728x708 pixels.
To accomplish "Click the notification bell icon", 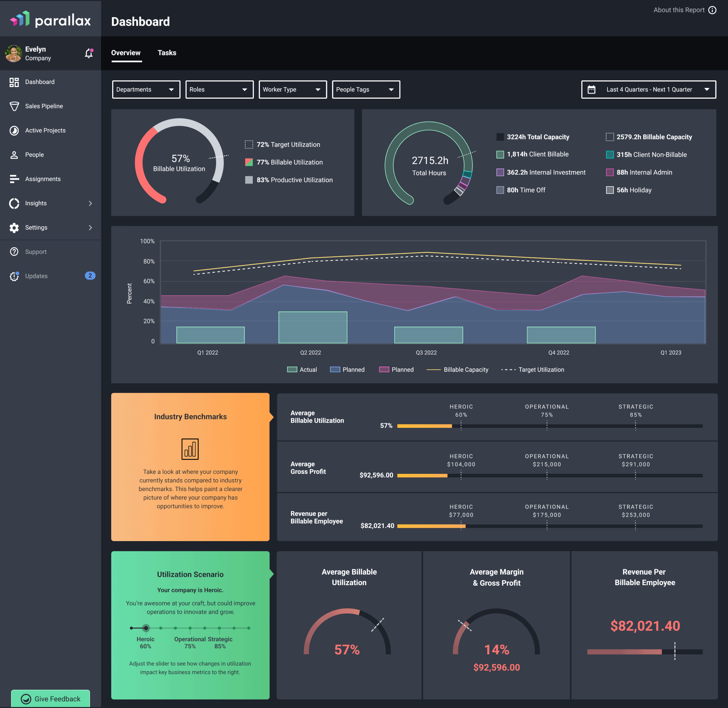I will [x=89, y=54].
